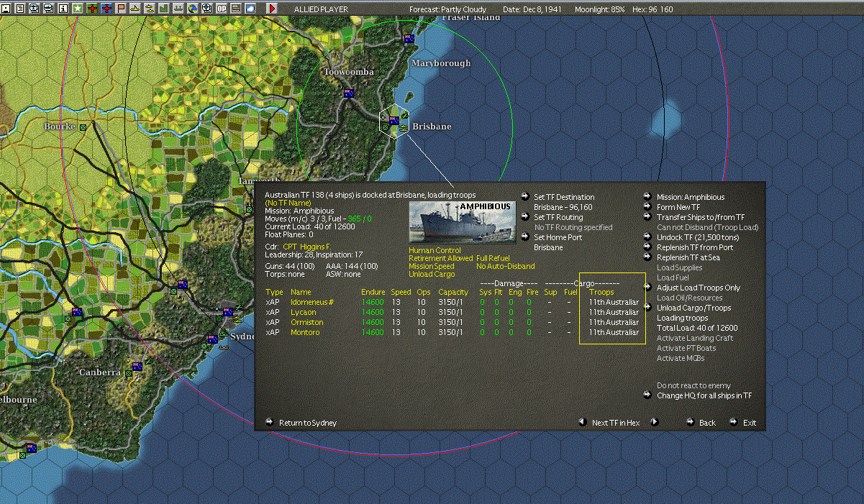Click the (No TF Name) label to rename
864x504 pixels.
point(288,203)
